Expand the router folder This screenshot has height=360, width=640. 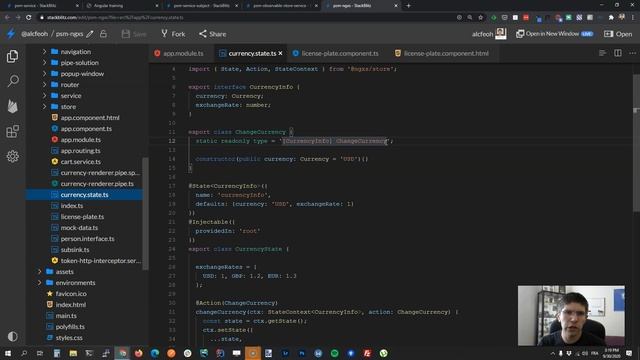[x=44, y=85]
